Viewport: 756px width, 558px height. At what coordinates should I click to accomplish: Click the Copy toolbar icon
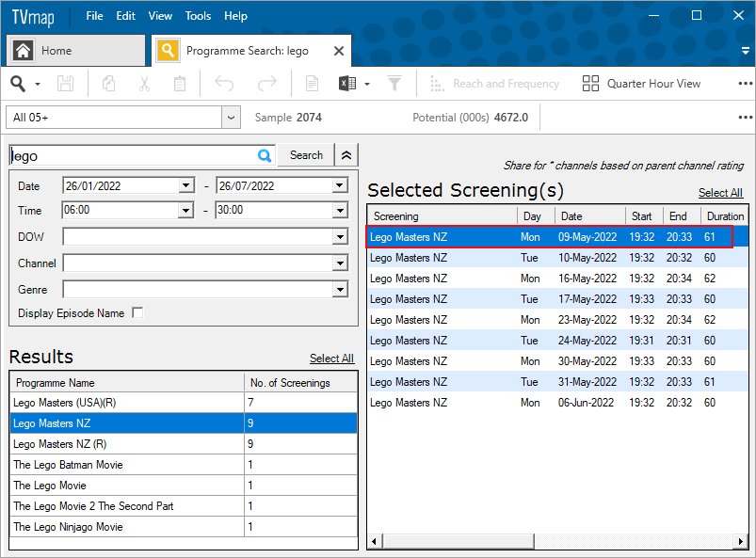pos(109,84)
